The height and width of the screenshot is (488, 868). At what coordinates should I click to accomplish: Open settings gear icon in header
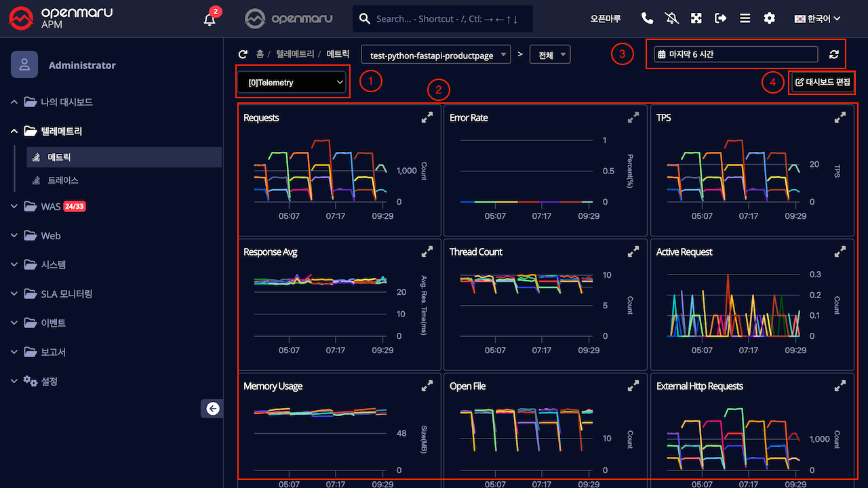click(769, 19)
